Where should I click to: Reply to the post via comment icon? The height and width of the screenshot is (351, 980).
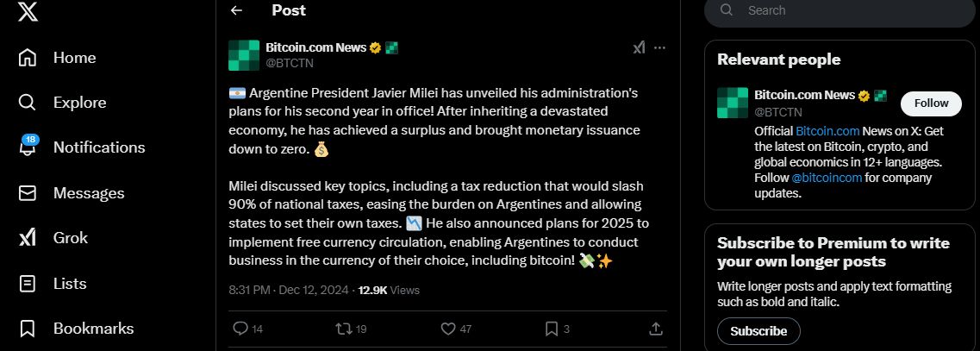pos(240,329)
